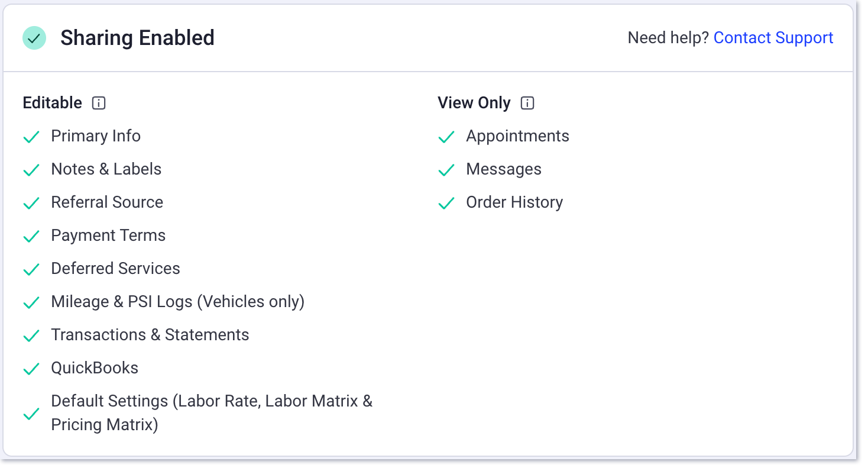Select the View Only section header

click(474, 102)
